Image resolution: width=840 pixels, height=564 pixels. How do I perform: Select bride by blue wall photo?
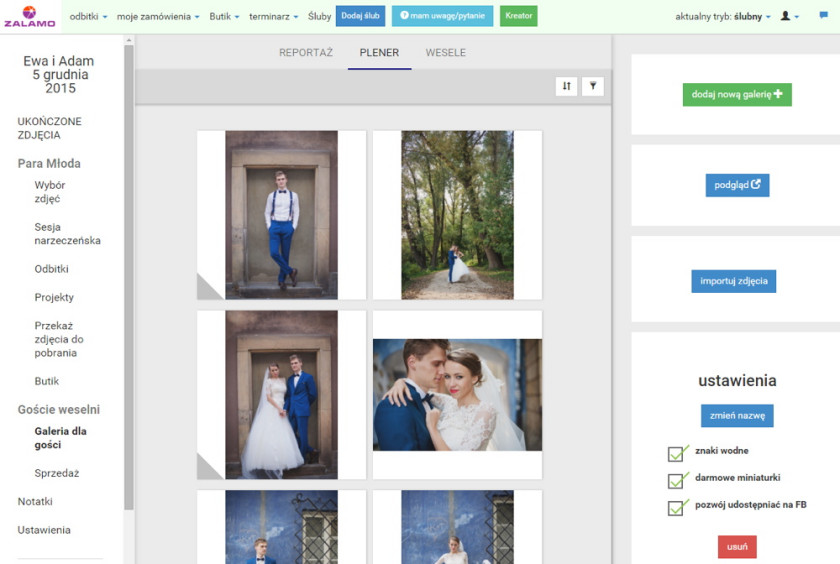457,527
